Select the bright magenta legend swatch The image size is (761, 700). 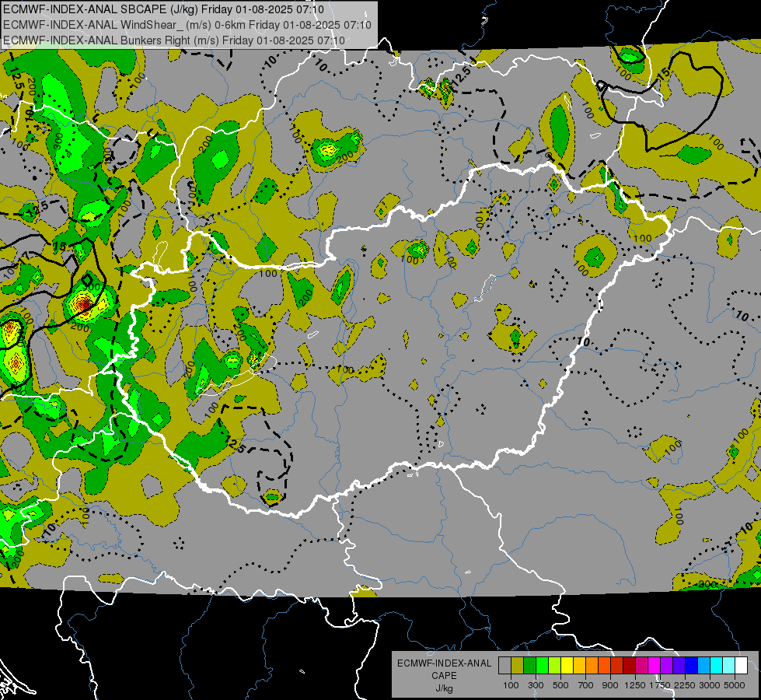click(x=655, y=666)
